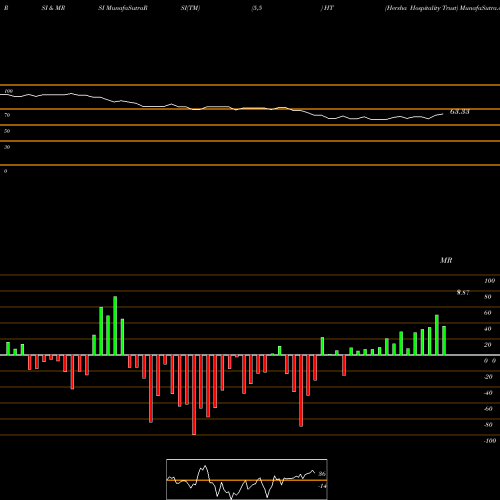Select the MR panel title label
The image size is (500, 500).
[x=446, y=260]
